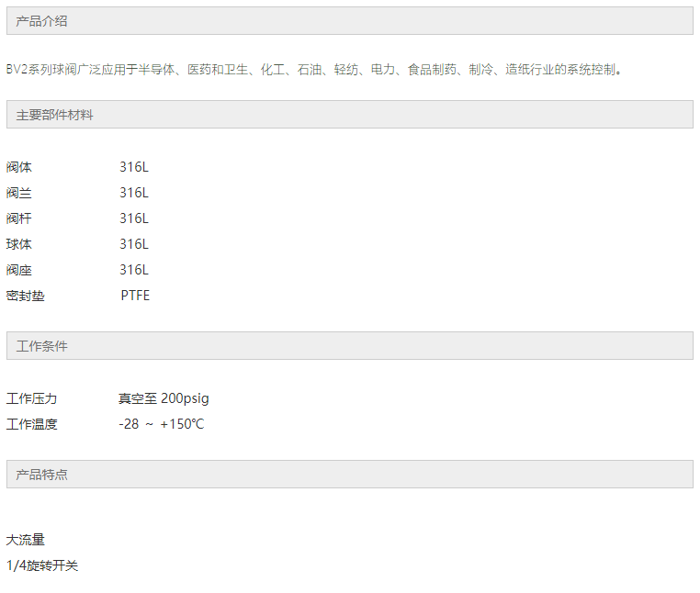
Task: Click the 大流量 feature text
Action: 26,540
